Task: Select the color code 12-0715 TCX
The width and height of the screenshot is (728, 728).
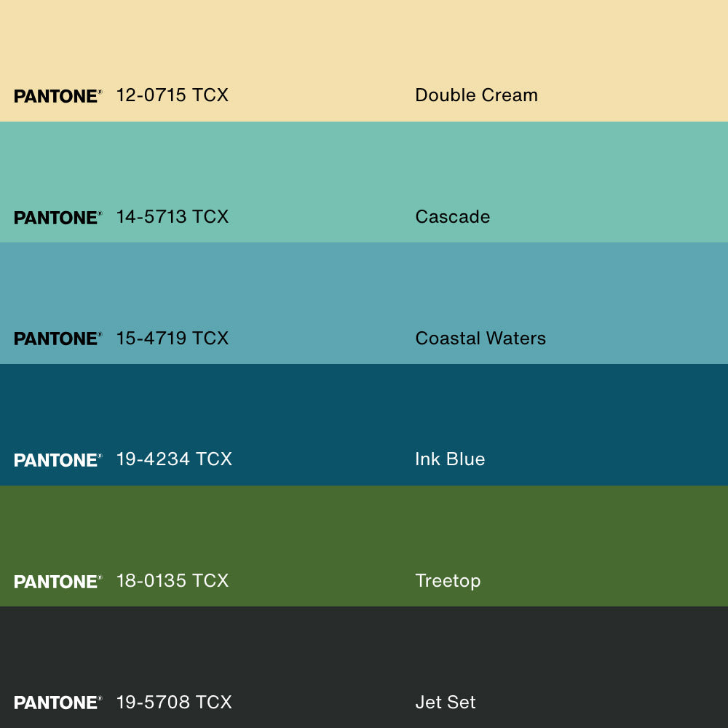Action: coord(173,95)
